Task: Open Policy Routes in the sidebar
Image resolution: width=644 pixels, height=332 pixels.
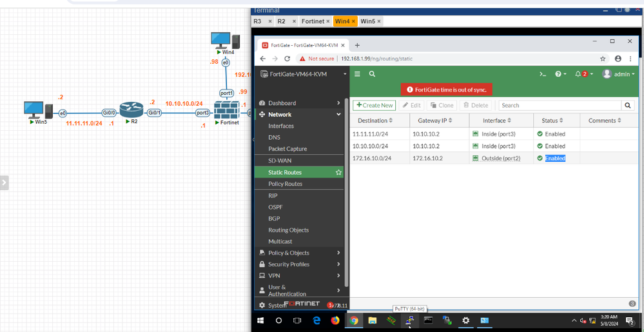Action: (x=285, y=184)
